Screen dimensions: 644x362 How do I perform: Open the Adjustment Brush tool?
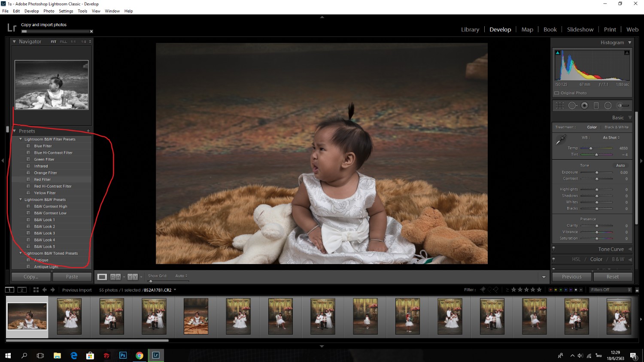[x=623, y=106]
